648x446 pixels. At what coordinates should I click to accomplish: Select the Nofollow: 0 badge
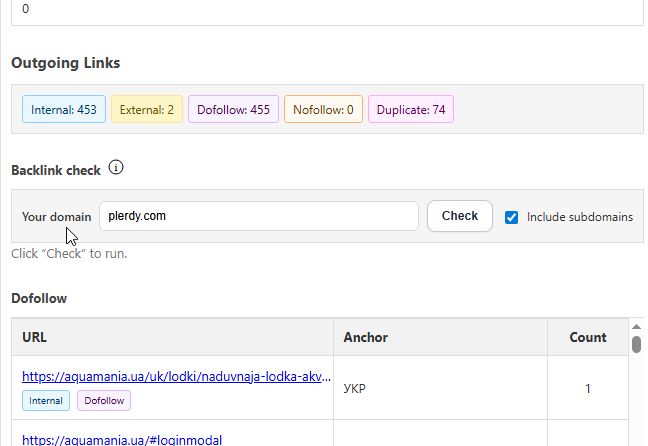coord(323,110)
